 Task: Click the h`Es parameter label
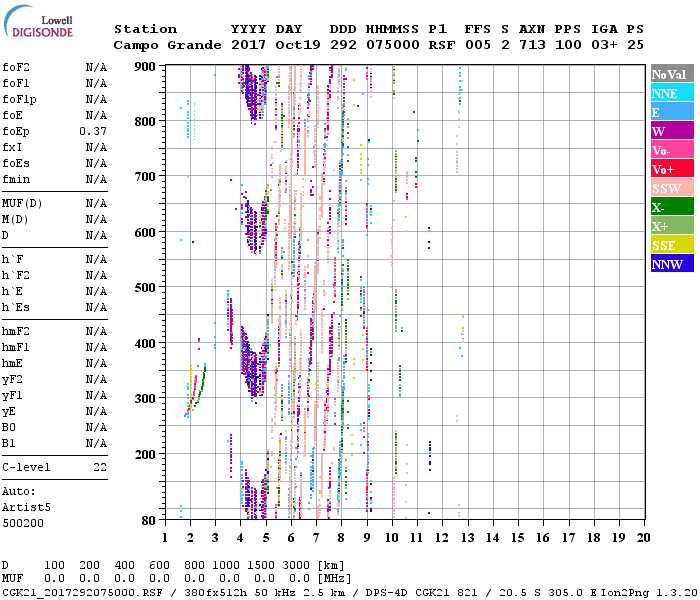pos(16,308)
